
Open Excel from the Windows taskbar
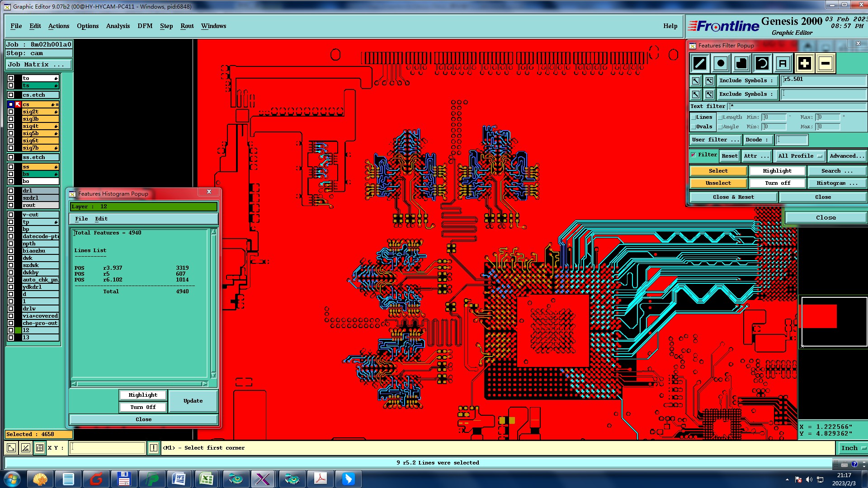207,479
